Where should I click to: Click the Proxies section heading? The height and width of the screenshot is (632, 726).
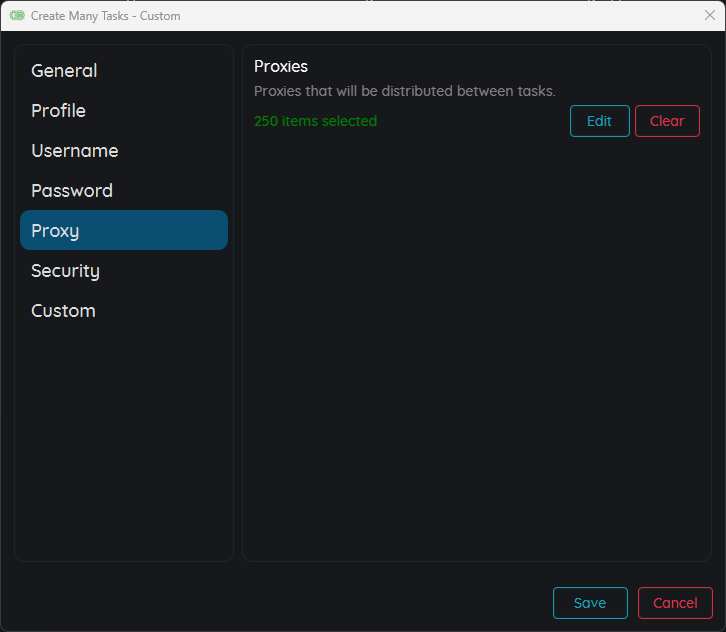click(x=281, y=67)
